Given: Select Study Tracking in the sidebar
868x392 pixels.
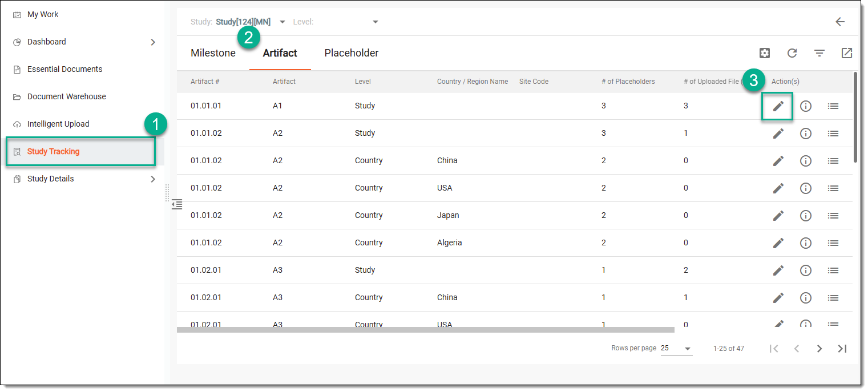Looking at the screenshot, I should click(81, 152).
